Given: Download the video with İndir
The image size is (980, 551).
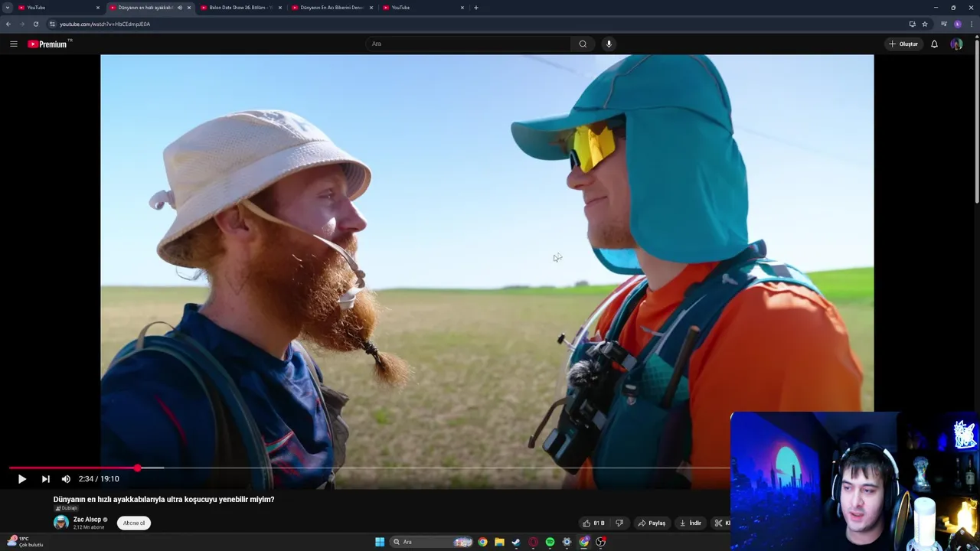Looking at the screenshot, I should click(690, 523).
